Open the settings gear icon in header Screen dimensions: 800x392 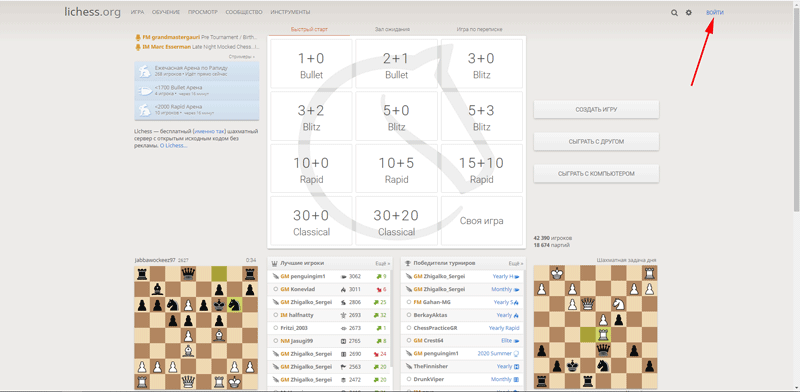point(688,13)
